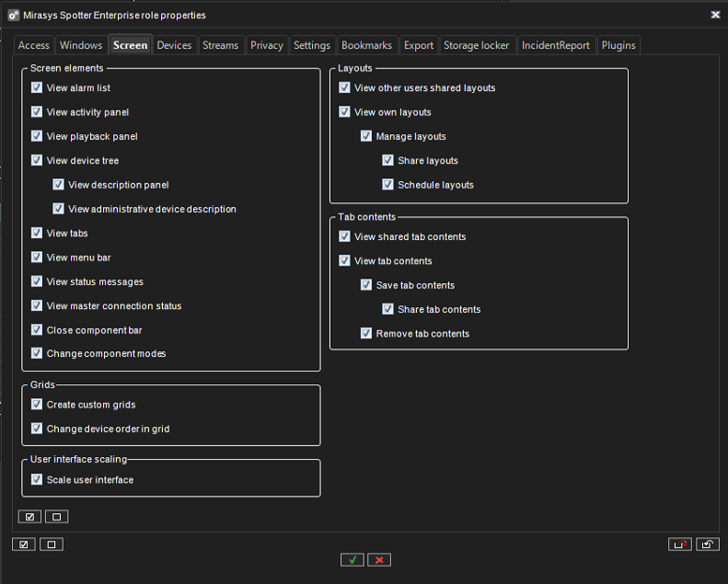Open the Plugins tab

(618, 45)
